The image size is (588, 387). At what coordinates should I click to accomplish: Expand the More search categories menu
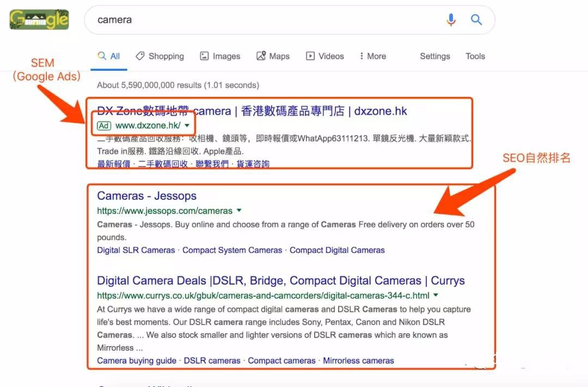point(373,56)
